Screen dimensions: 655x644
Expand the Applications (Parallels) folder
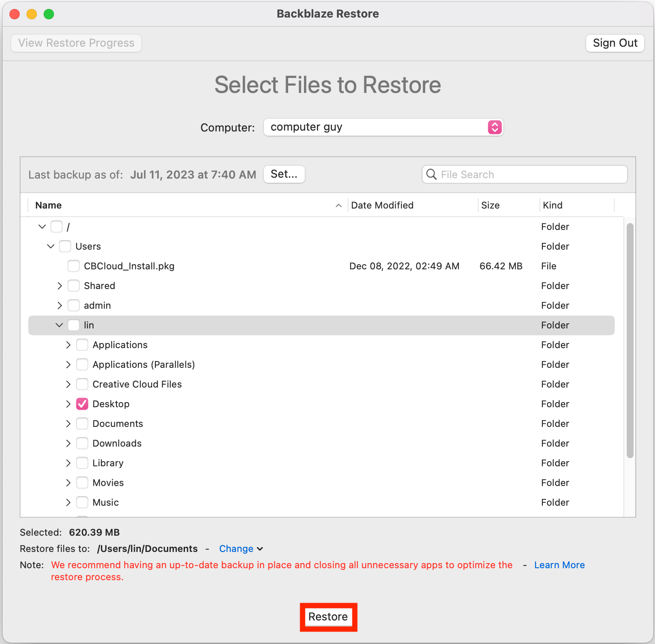[68, 364]
